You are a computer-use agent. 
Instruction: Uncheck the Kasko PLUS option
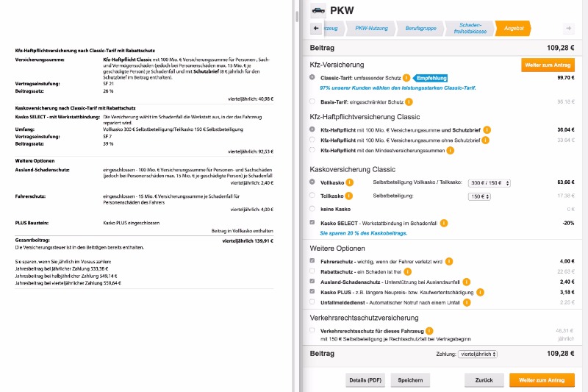[313, 292]
